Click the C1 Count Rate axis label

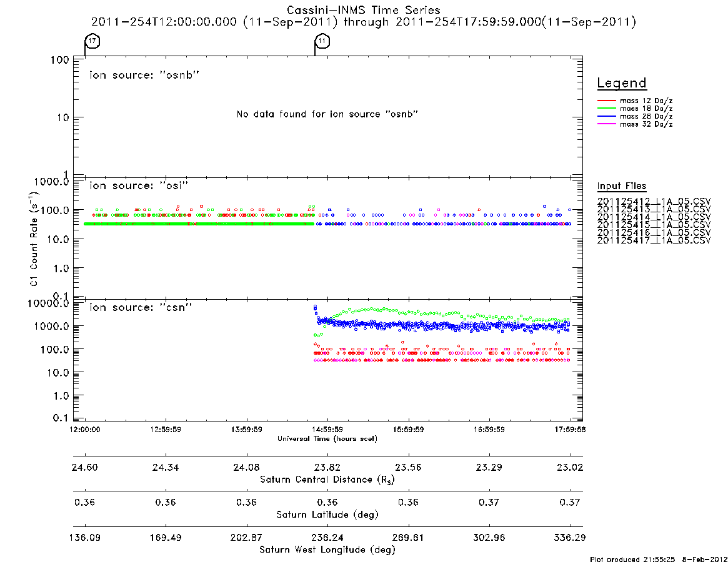33,238
